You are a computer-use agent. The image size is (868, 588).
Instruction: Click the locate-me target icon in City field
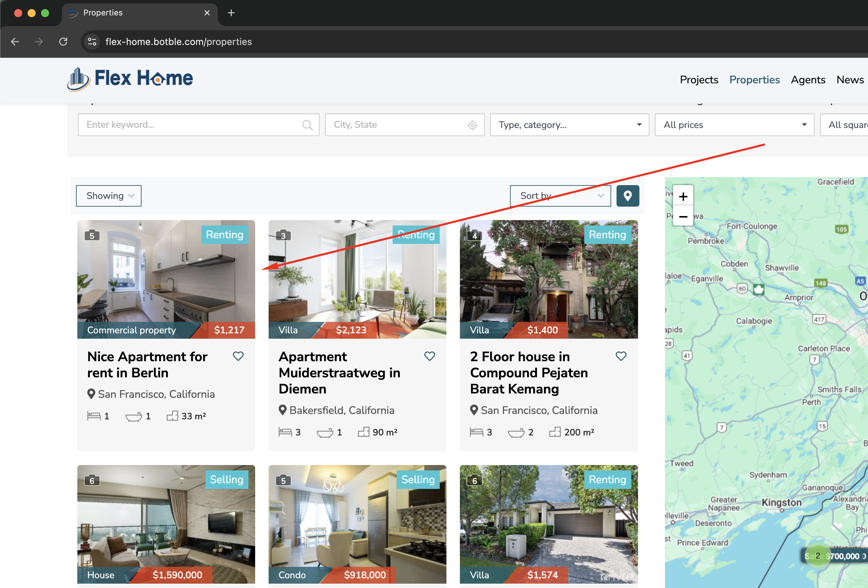472,125
